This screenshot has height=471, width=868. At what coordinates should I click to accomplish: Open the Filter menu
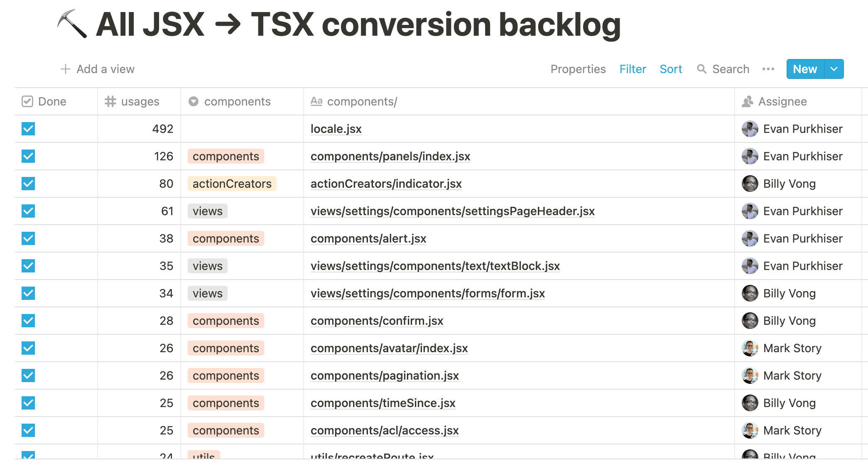633,69
